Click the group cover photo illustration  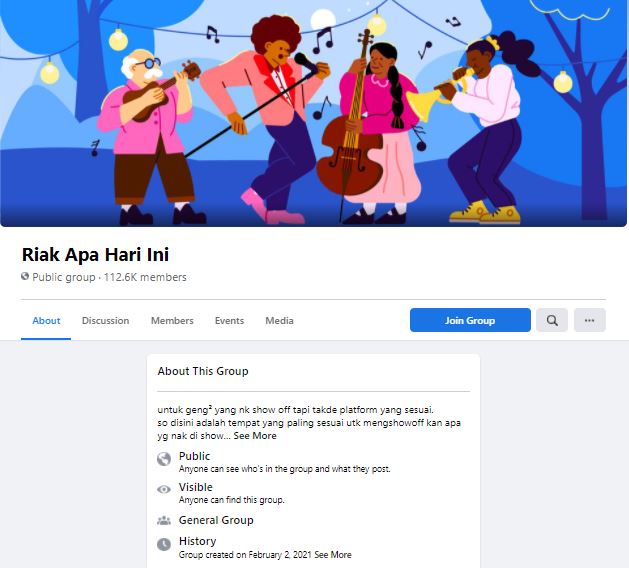click(313, 113)
